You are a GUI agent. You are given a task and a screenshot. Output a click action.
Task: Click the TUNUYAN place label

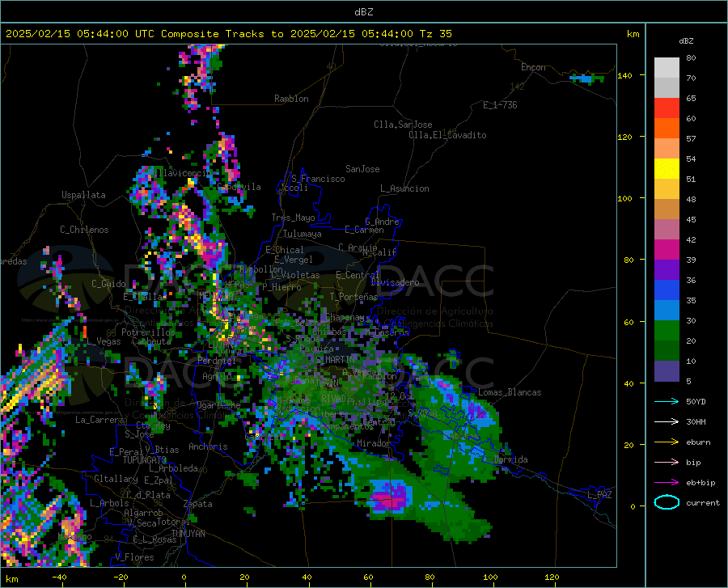coord(188,534)
